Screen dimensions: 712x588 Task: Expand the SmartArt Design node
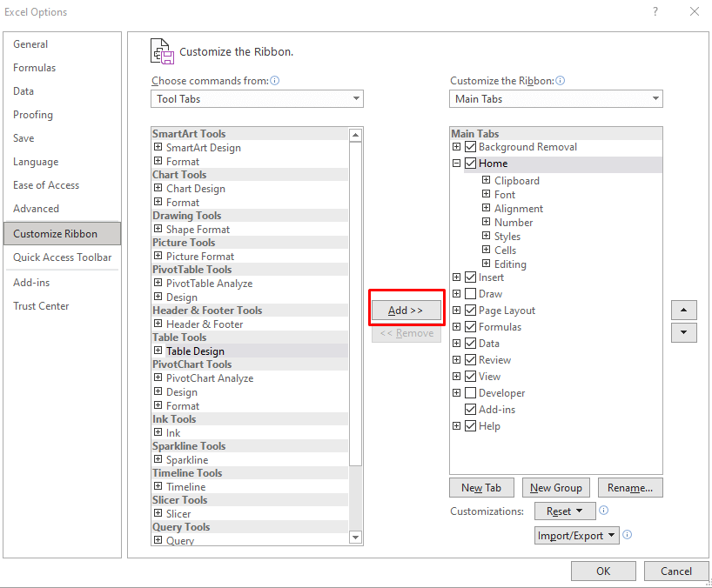coord(158,147)
